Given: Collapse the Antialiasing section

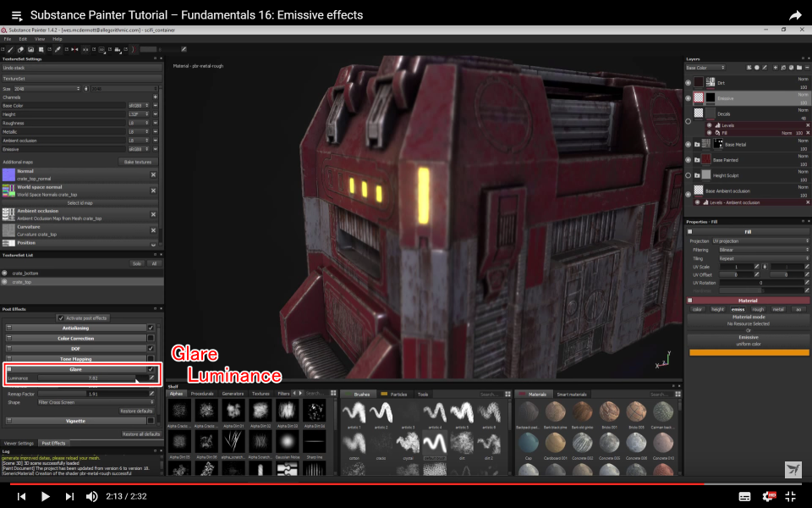Looking at the screenshot, I should [x=8, y=329].
